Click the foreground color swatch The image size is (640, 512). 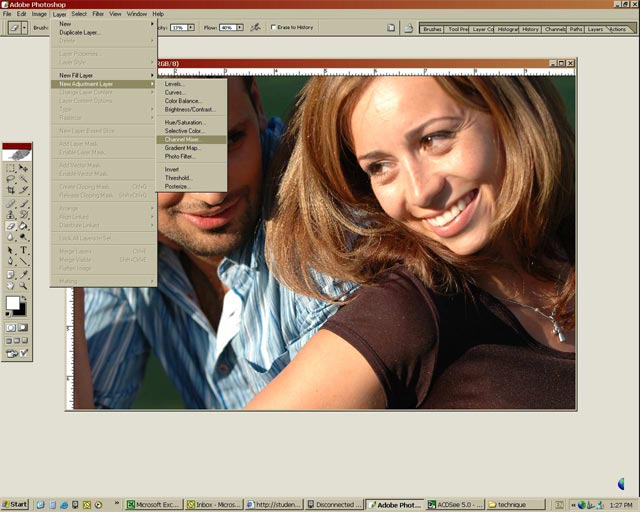[13, 303]
